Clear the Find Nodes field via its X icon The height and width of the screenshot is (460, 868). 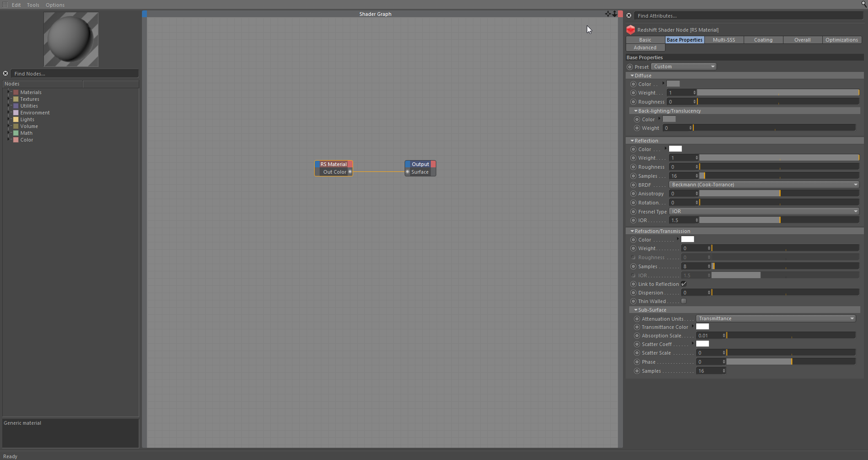coord(5,73)
